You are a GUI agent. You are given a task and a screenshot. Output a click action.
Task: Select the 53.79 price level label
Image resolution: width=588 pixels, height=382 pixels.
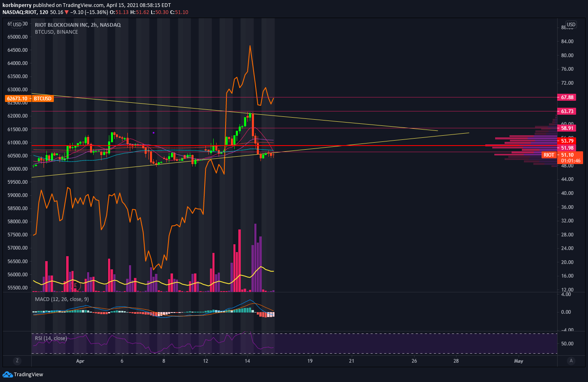pyautogui.click(x=567, y=141)
